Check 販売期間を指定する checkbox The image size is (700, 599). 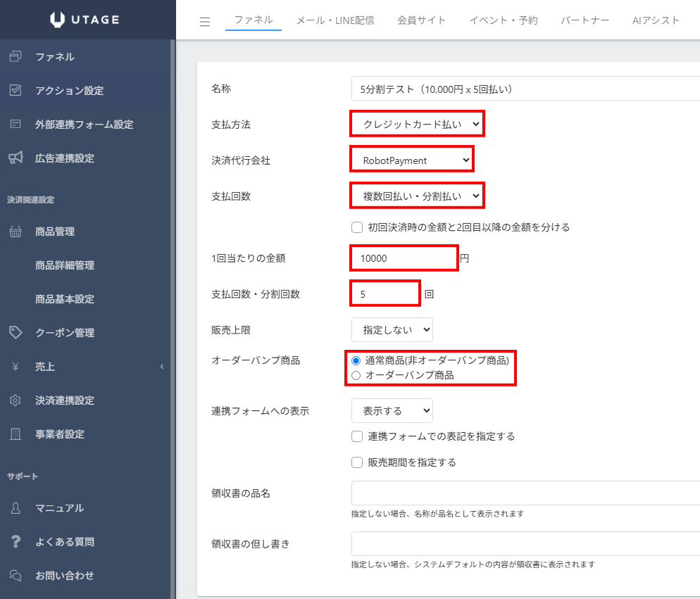357,462
